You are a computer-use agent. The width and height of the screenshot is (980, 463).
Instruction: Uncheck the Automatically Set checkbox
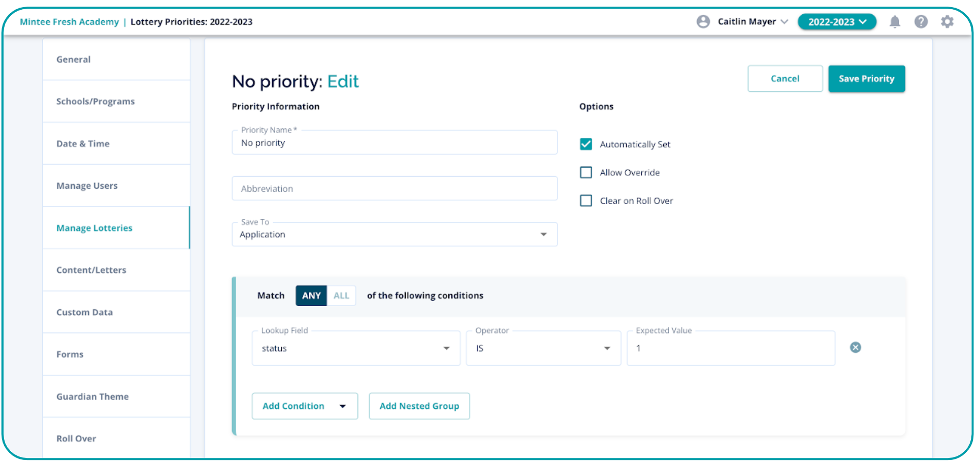(586, 144)
